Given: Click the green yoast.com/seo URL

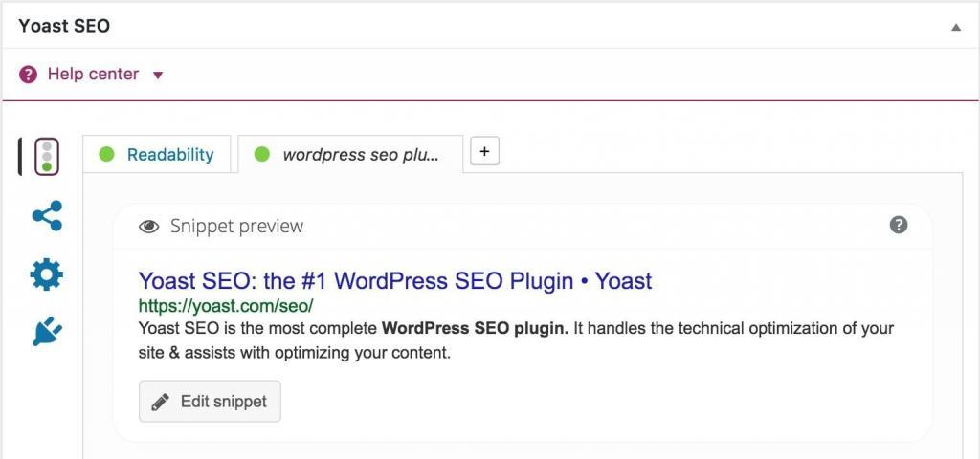Looking at the screenshot, I should pyautogui.click(x=225, y=306).
